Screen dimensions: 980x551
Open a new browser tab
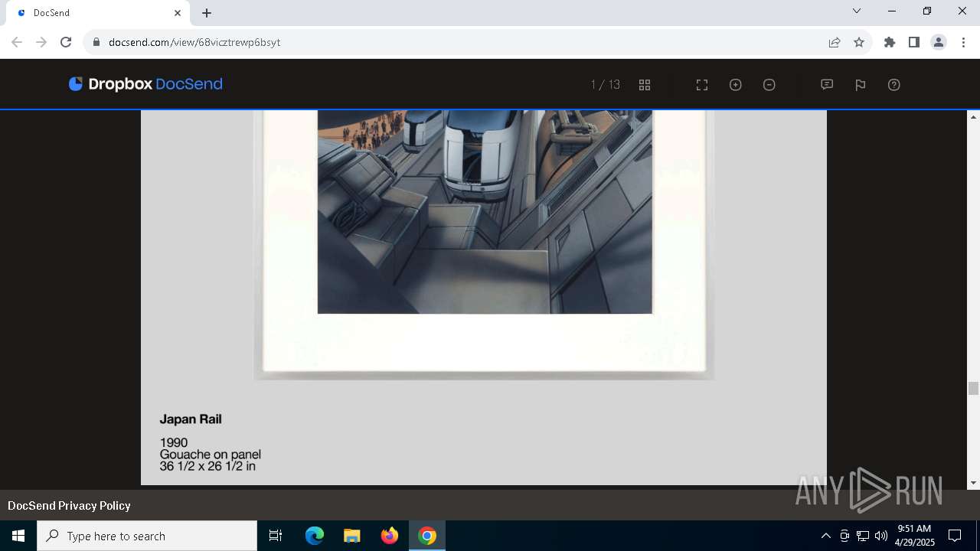coord(207,13)
